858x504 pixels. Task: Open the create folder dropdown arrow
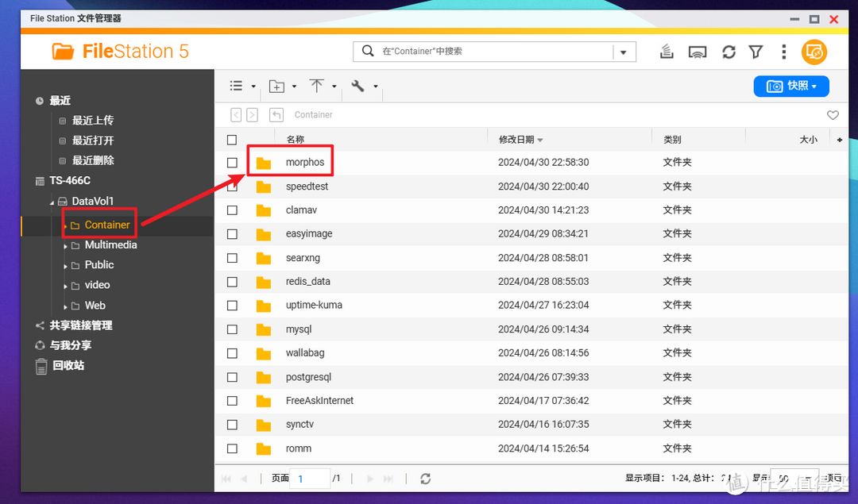(x=294, y=87)
